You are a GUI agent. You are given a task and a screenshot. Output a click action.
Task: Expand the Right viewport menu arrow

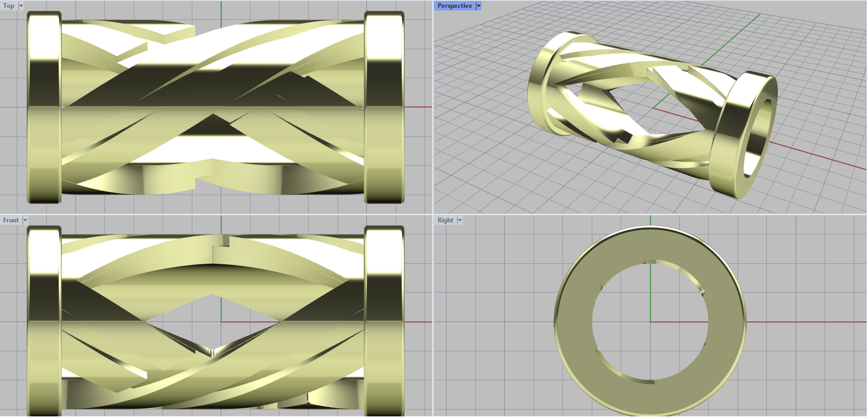tap(459, 220)
